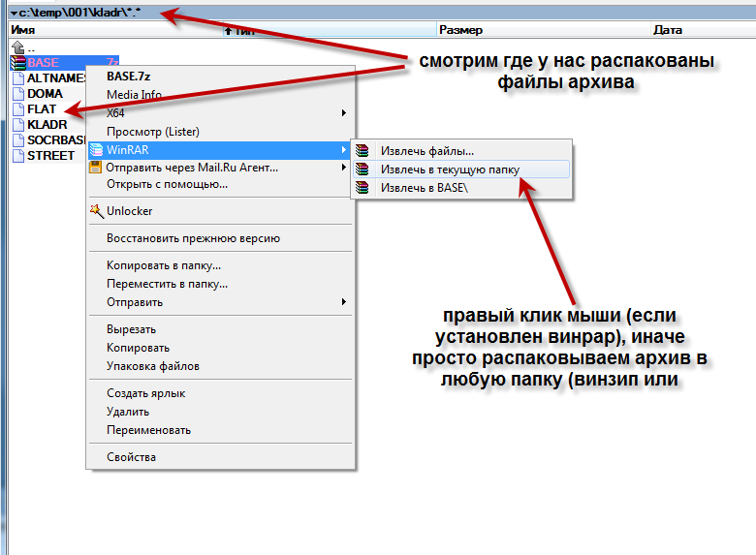Choose 'Извлечь в текущую папку'
The width and height of the screenshot is (756, 555).
(x=450, y=169)
